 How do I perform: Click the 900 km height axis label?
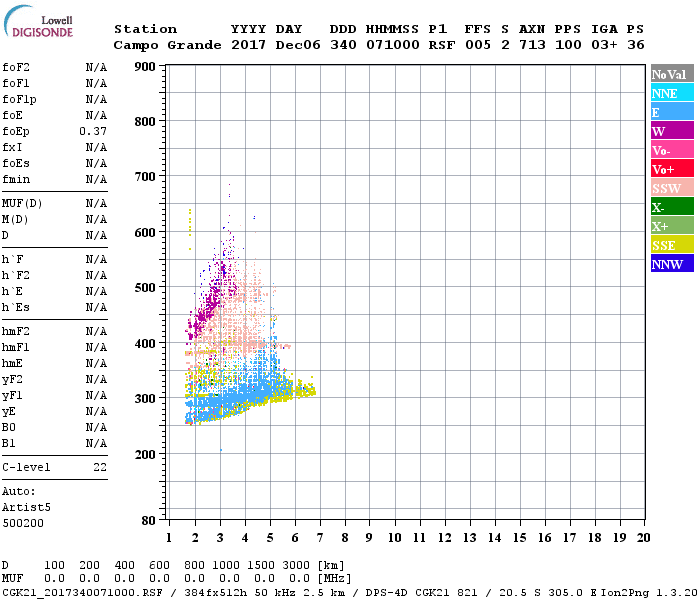tap(145, 67)
